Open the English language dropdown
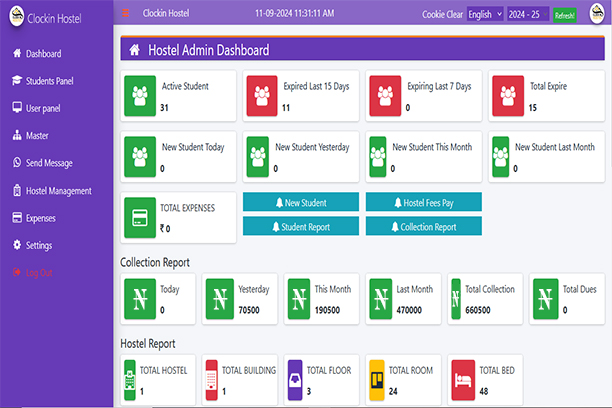The width and height of the screenshot is (612, 408). coord(485,14)
